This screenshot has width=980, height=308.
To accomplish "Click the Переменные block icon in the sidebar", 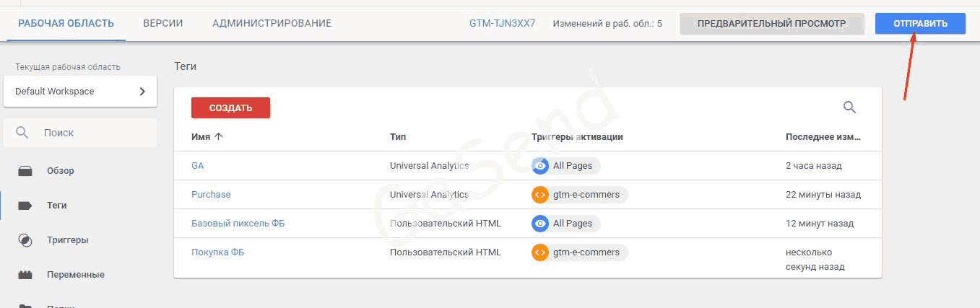I will [25, 275].
